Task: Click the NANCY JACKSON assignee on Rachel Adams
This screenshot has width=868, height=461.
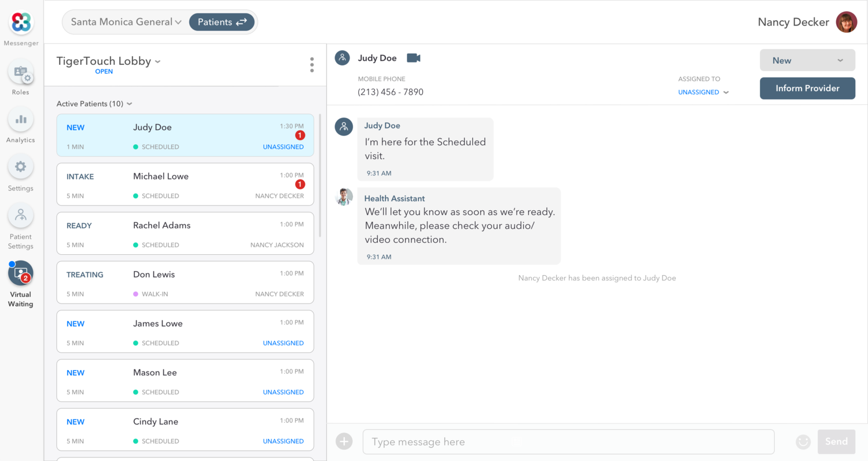Action: coord(277,245)
